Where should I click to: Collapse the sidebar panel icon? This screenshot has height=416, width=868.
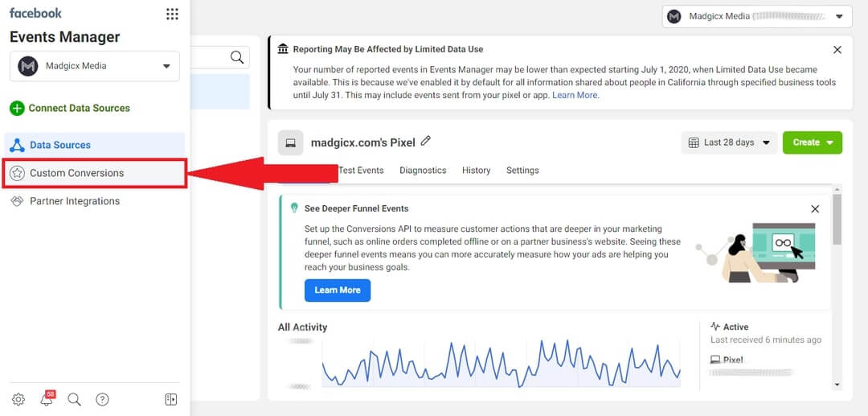point(171,399)
